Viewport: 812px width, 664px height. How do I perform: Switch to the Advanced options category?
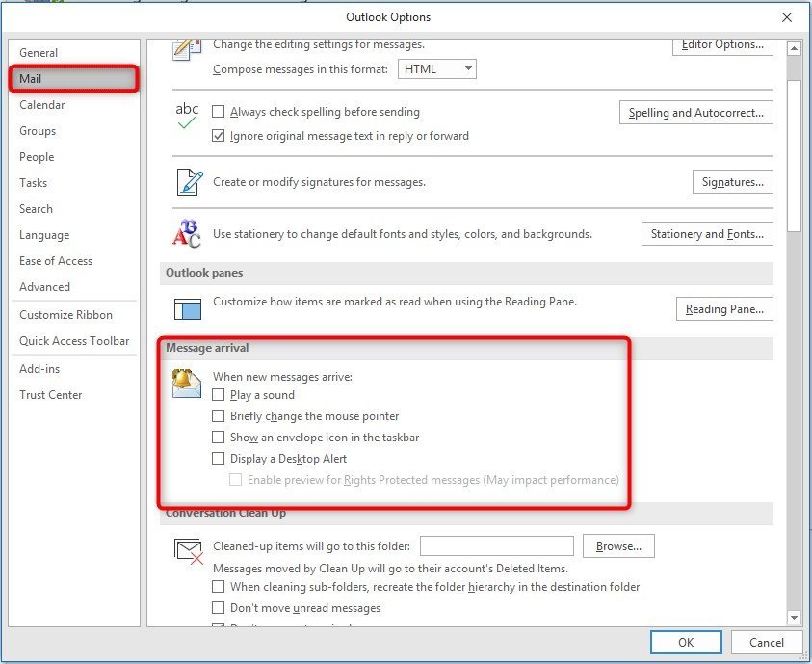tap(44, 287)
